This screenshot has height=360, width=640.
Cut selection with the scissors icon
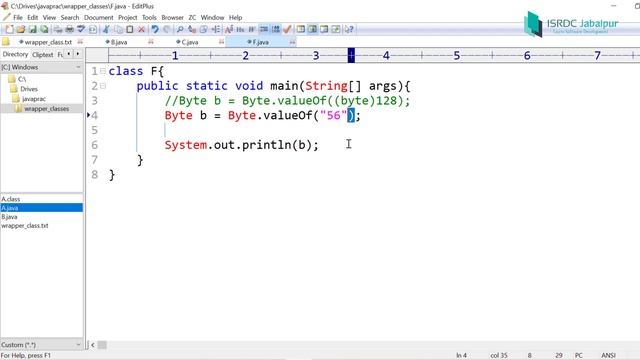coord(106,29)
